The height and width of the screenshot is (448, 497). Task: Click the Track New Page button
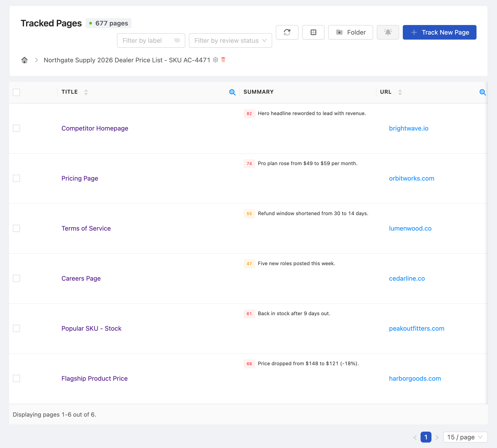coord(439,32)
